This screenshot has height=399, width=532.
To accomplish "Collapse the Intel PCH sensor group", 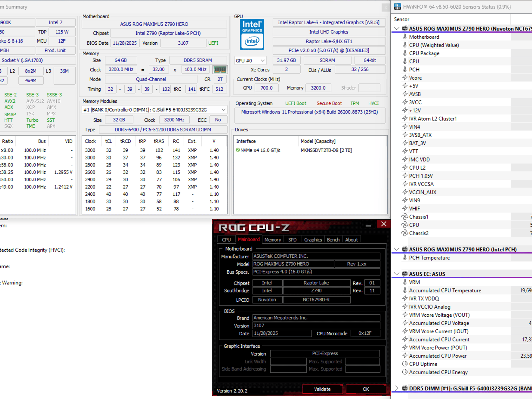I will [397, 249].
